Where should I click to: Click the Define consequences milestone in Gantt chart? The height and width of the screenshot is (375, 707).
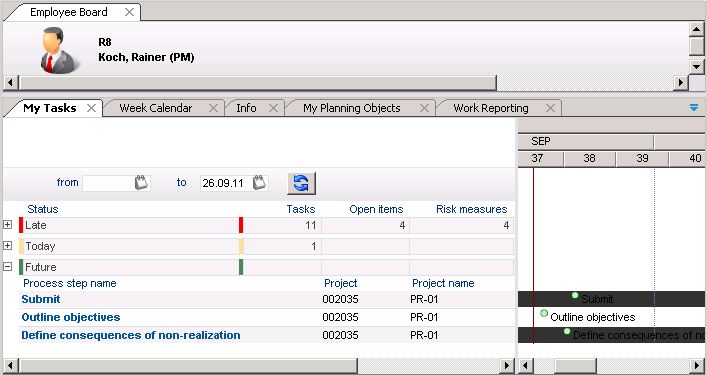click(x=567, y=332)
